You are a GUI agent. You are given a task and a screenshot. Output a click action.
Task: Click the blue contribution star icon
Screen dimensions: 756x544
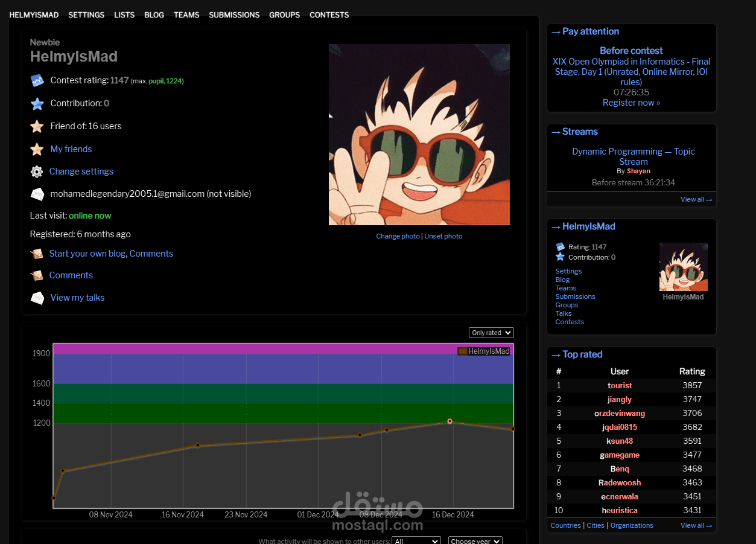(37, 104)
